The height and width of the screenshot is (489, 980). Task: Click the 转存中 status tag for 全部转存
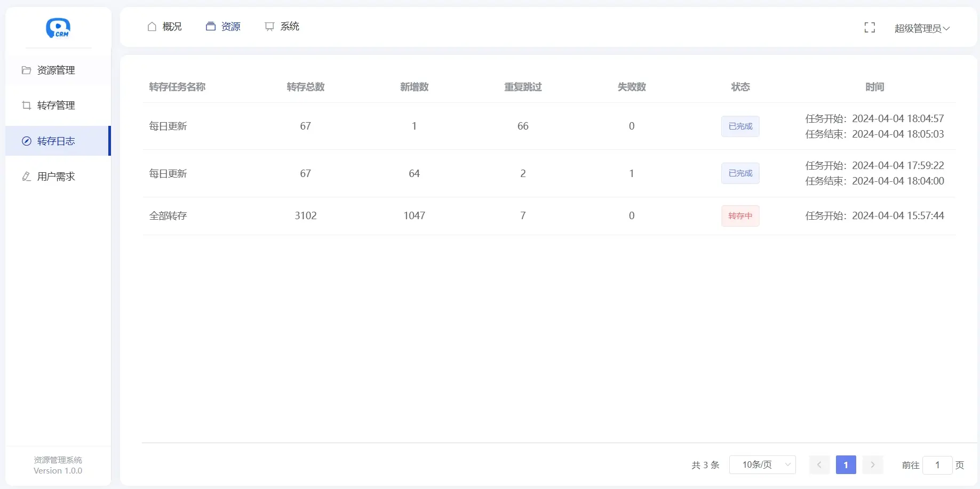click(740, 215)
